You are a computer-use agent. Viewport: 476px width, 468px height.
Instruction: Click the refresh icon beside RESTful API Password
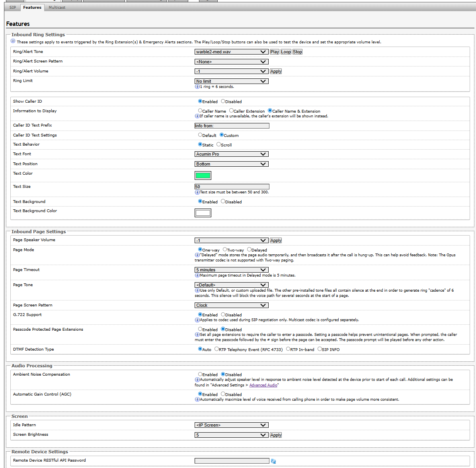coord(273,461)
